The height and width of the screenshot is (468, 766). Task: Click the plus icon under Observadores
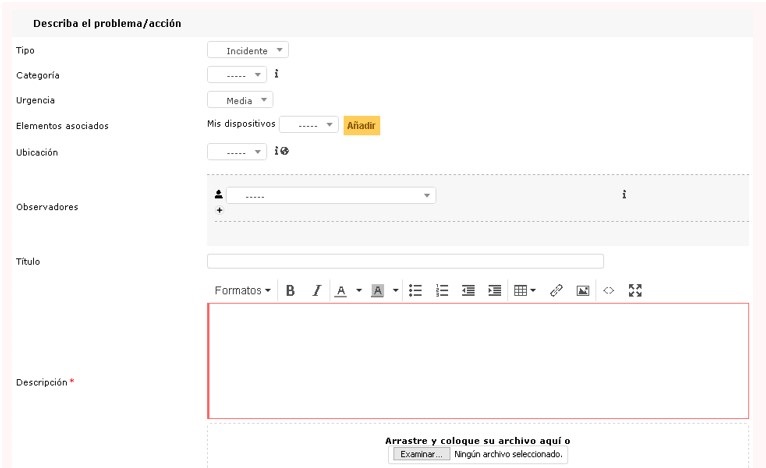coord(219,211)
